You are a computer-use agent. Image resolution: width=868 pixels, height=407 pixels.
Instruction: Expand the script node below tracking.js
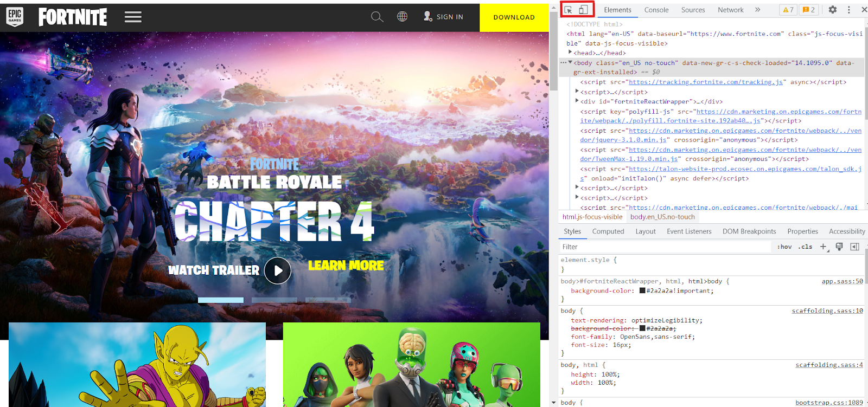[x=577, y=92]
